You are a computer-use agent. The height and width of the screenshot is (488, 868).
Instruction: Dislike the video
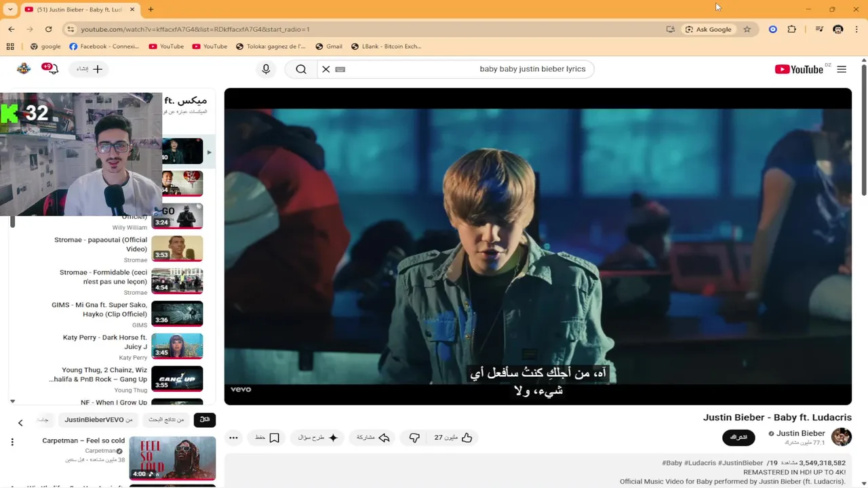point(414,438)
